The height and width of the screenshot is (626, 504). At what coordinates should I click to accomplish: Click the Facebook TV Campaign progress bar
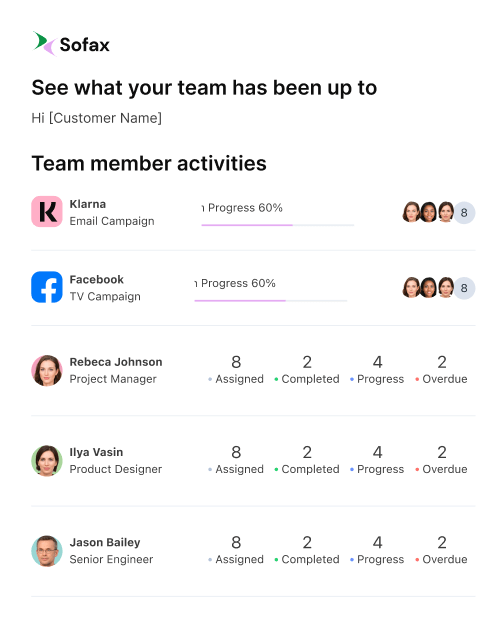click(271, 301)
